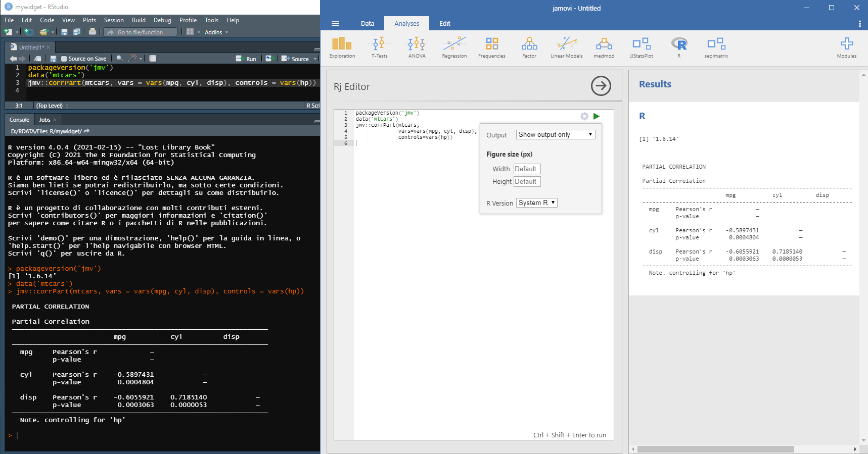Click the console working directory arrow icon
This screenshot has width=868, height=454.
pyautogui.click(x=86, y=131)
